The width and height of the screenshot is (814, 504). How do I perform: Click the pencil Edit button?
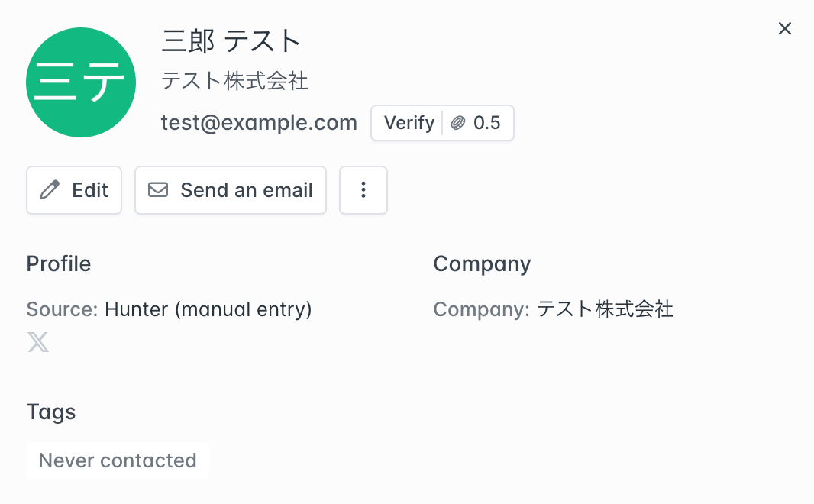(x=74, y=190)
